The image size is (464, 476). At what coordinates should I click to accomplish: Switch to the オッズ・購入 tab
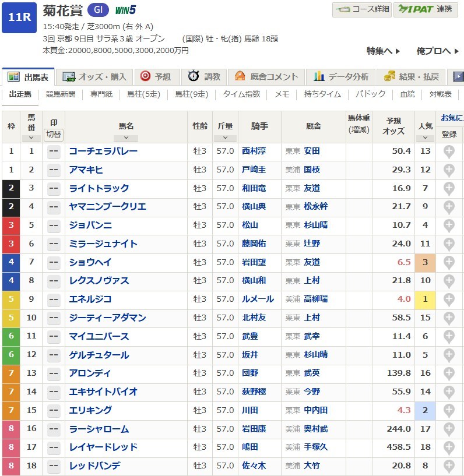pos(95,76)
